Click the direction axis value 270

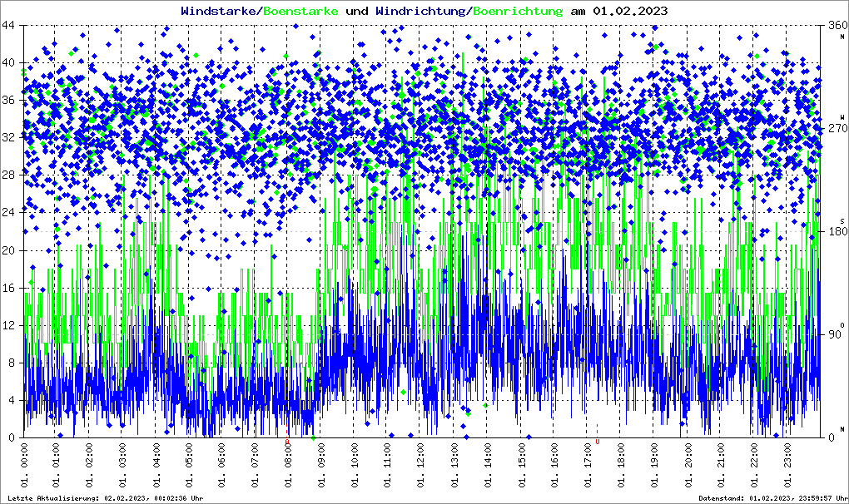(x=837, y=128)
